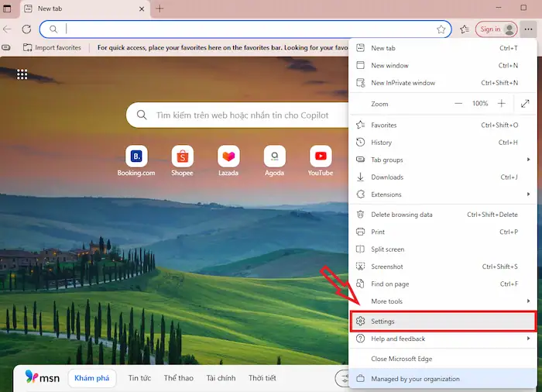The height and width of the screenshot is (392, 542).
Task: Click Managed by your organization
Action: (x=443, y=379)
